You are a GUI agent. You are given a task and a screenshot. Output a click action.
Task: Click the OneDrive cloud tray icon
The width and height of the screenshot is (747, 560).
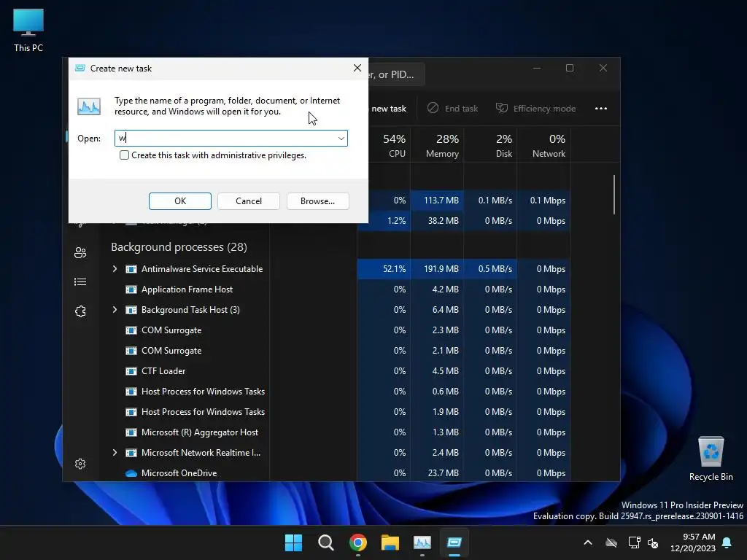[x=611, y=542]
